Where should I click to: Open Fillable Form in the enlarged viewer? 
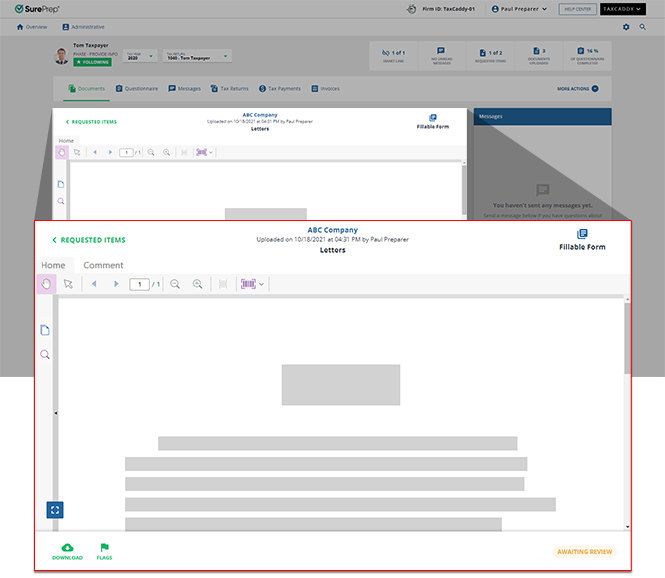click(x=582, y=240)
